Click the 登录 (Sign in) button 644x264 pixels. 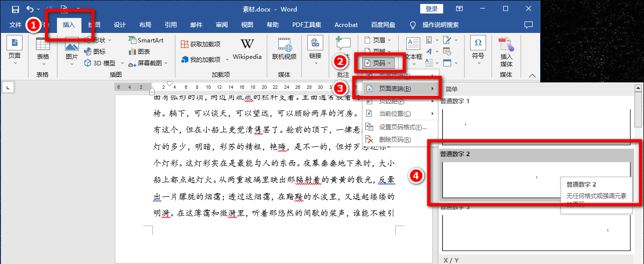(432, 9)
